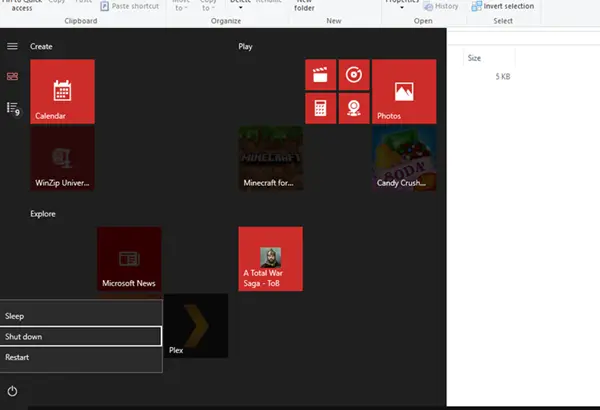Click New folder in Explorer ribbon
This screenshot has width=600, height=410.
[304, 5]
